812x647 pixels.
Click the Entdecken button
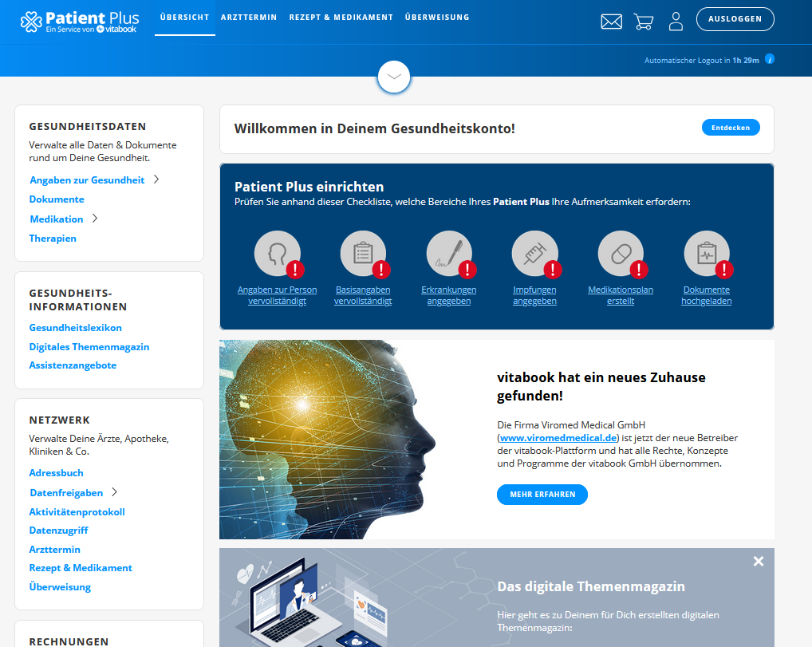[x=730, y=128]
